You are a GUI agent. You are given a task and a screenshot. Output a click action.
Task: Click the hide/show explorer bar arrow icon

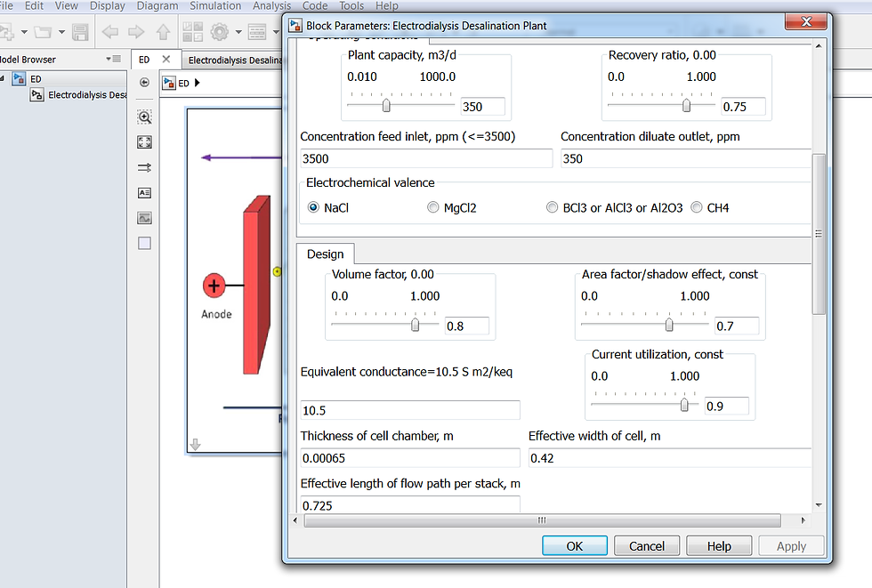pos(144,82)
